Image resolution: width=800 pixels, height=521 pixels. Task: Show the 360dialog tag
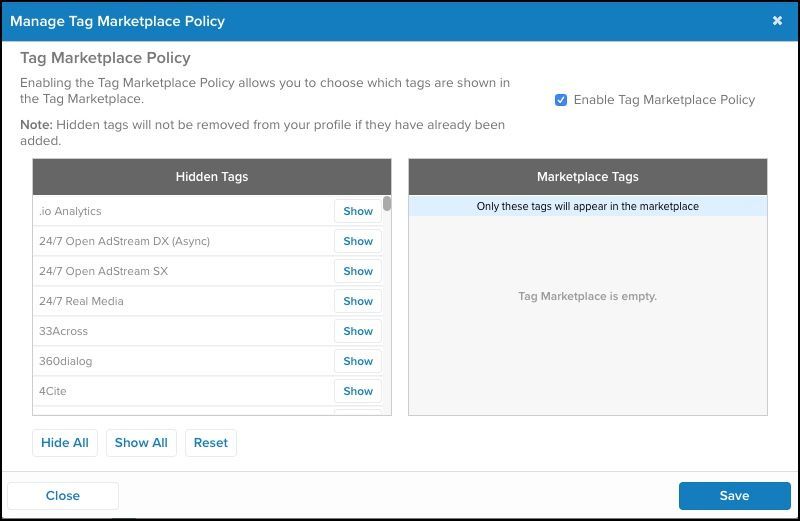coord(358,361)
